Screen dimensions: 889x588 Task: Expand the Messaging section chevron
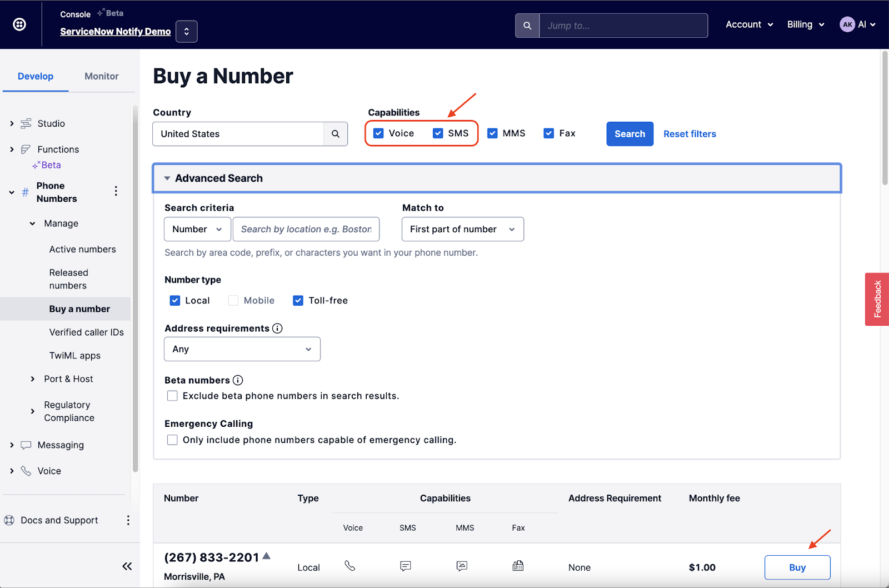tap(12, 445)
